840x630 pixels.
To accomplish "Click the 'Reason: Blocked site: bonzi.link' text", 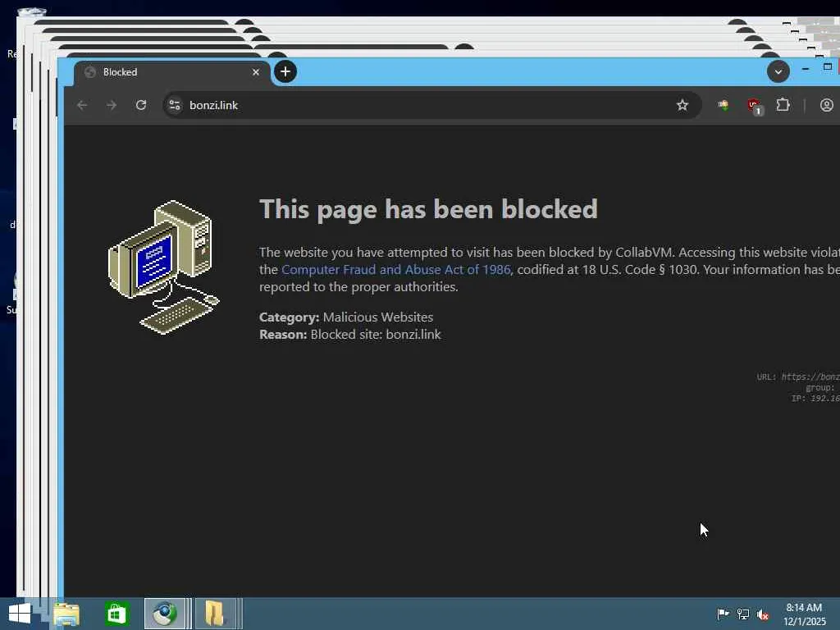I will tap(349, 335).
